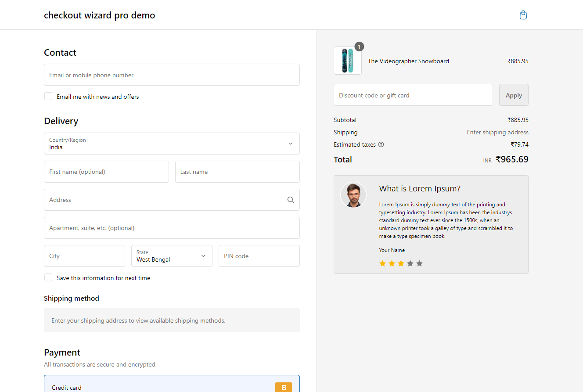Click the quantity badge on the snowboard
The height and width of the screenshot is (392, 583).
359,47
